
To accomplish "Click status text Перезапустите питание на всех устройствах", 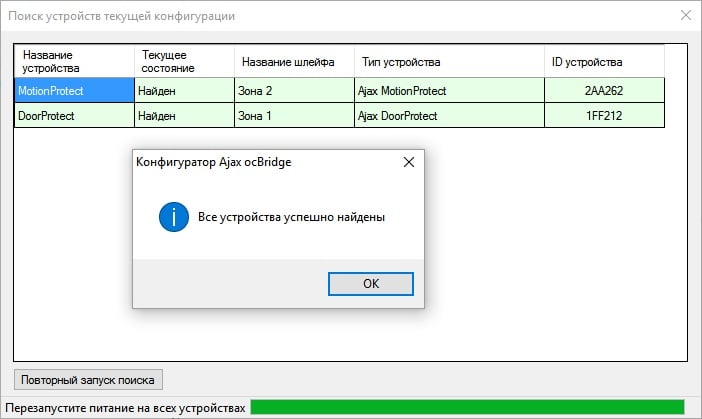I will coord(125,408).
